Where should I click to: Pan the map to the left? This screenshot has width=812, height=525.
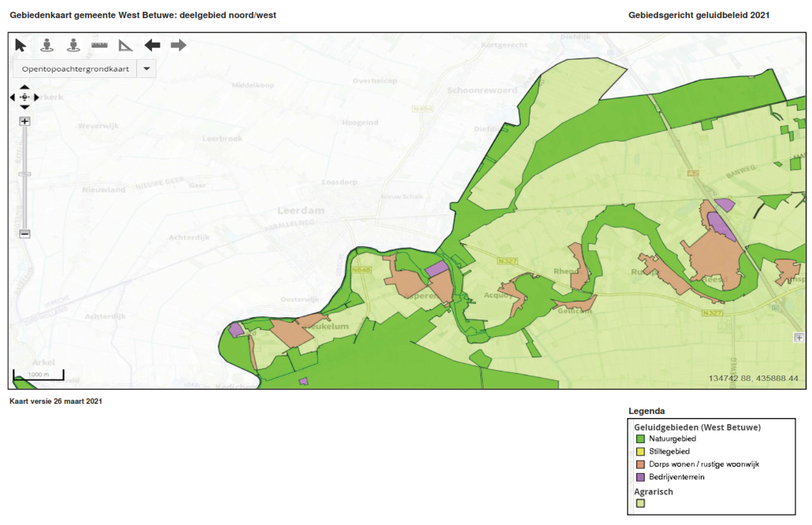click(13, 97)
